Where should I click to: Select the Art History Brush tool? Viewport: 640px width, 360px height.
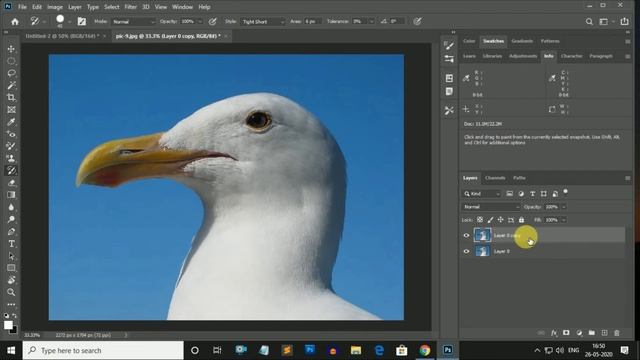point(11,171)
